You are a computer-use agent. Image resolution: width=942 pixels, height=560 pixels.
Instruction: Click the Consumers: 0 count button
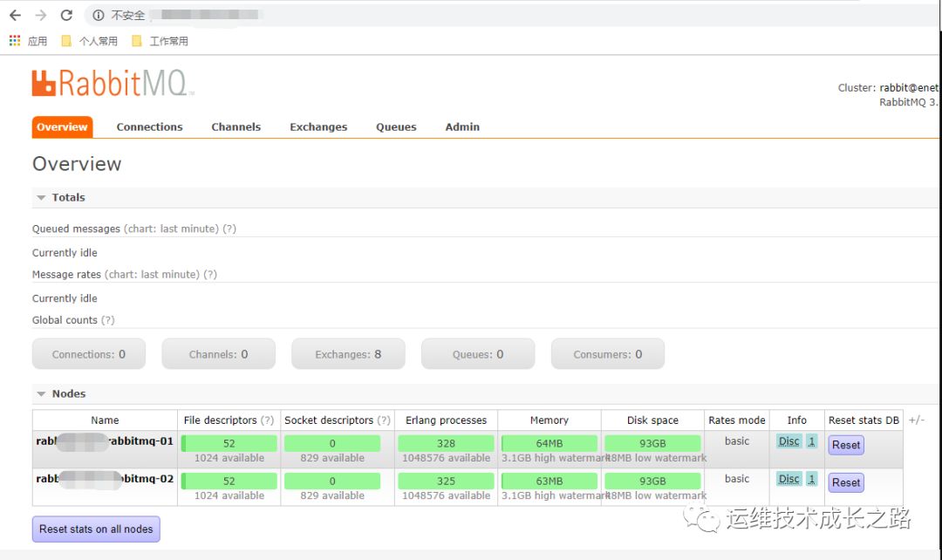tap(608, 354)
